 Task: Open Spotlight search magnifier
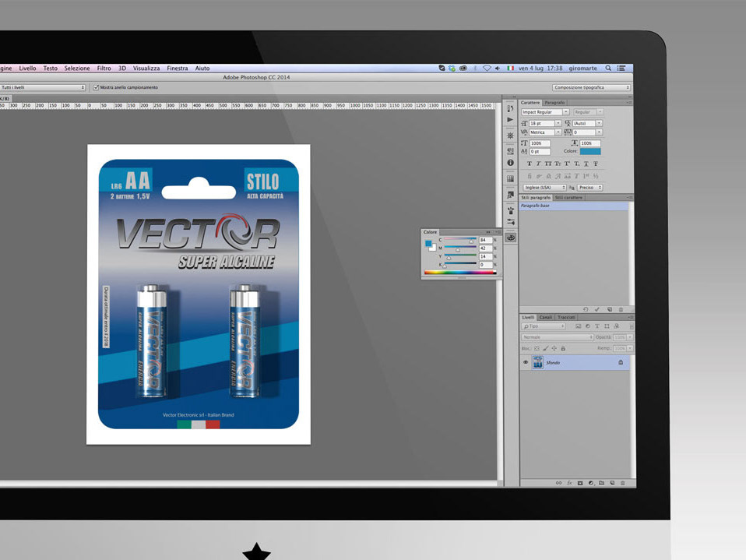tap(608, 69)
